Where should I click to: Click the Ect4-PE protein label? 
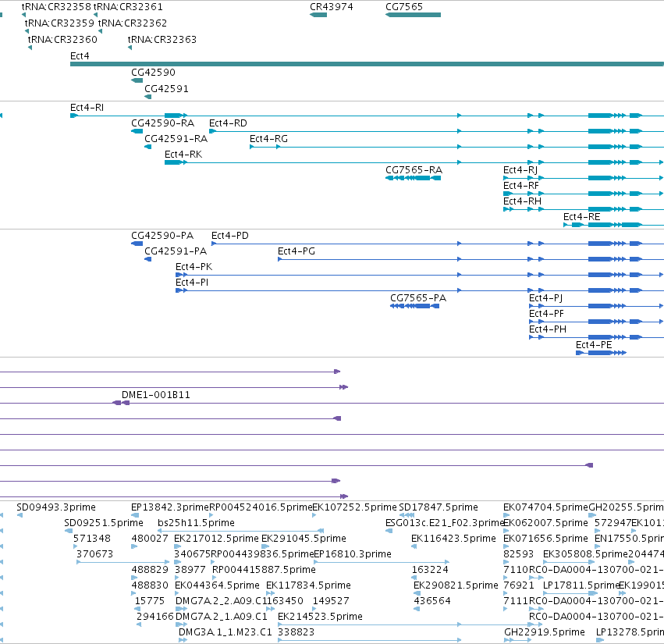(x=594, y=345)
